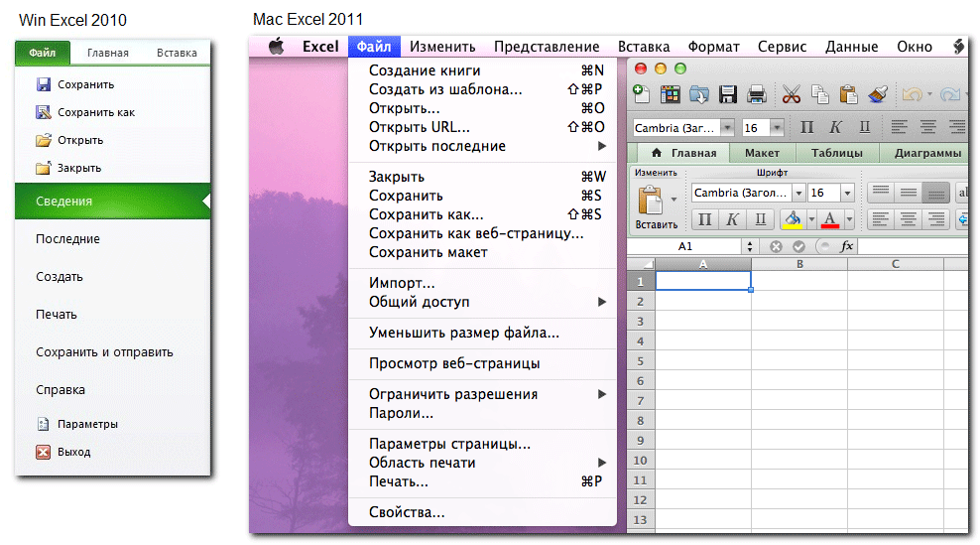Switch to the Макет ribbon tab
The image size is (980, 545).
[x=762, y=153]
